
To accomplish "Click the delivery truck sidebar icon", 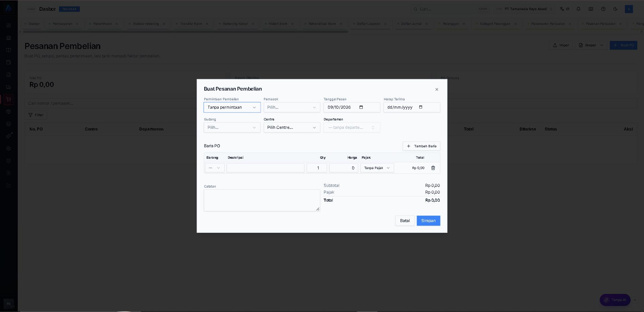I will (x=9, y=87).
